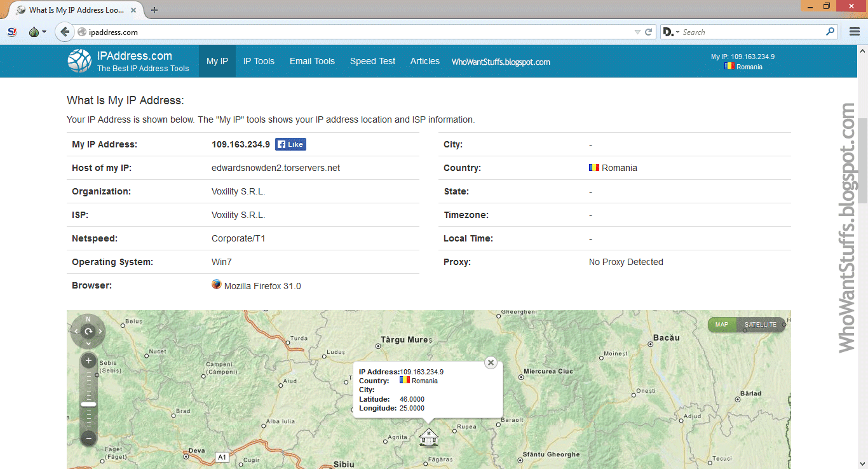Go back with the browser back arrow
The image size is (868, 469).
(65, 32)
